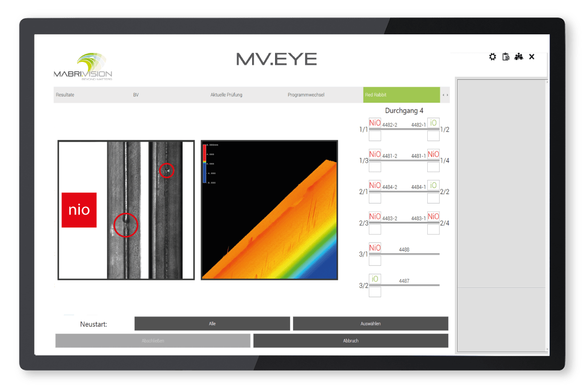The width and height of the screenshot is (588, 388).
Task: Click the clipboard report icon
Action: (x=506, y=57)
